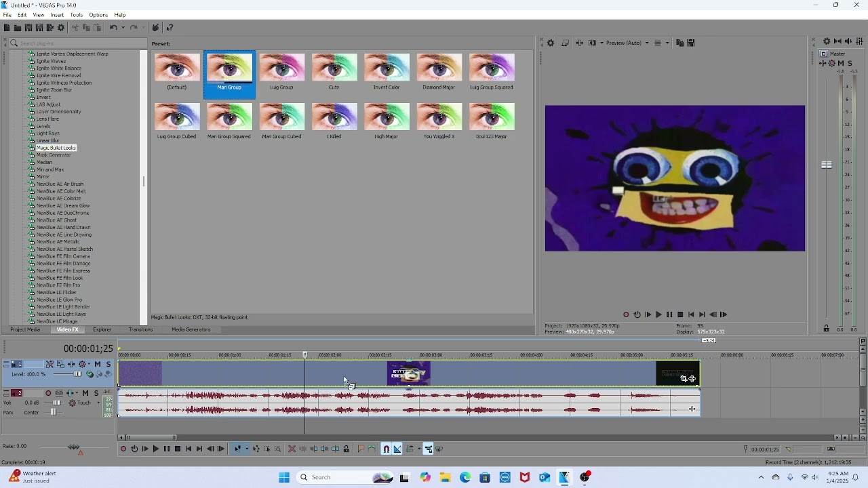Choose the Invert Color preset thumbnail

[387, 72]
